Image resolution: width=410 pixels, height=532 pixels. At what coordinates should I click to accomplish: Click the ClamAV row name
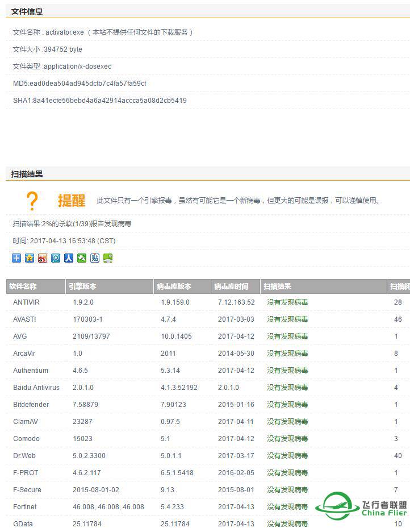tap(26, 422)
